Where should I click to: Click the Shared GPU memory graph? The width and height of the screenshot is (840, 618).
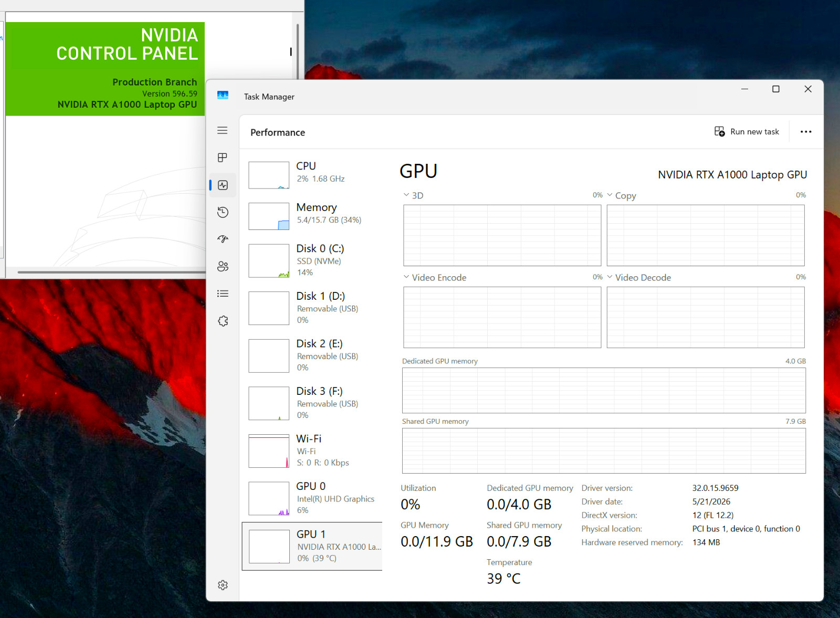(x=604, y=451)
